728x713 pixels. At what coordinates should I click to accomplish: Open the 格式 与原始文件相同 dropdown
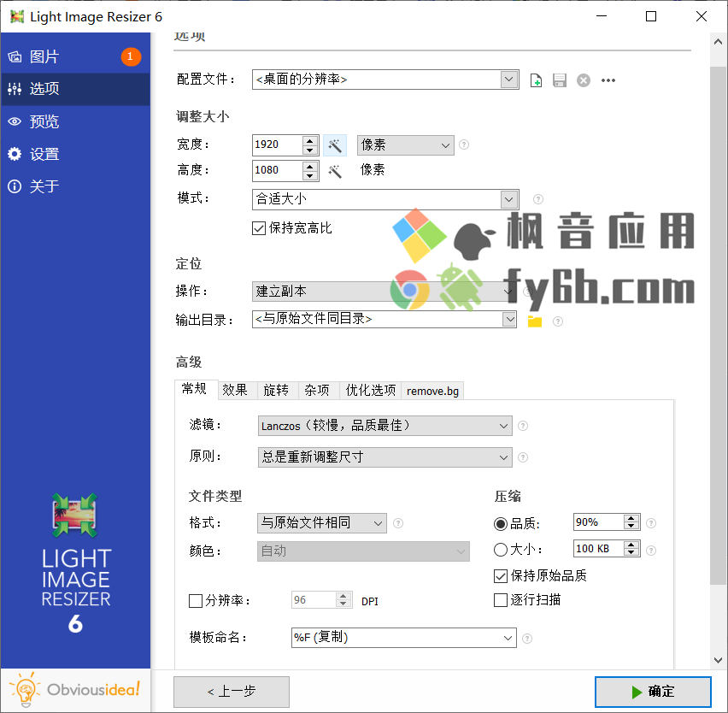322,523
